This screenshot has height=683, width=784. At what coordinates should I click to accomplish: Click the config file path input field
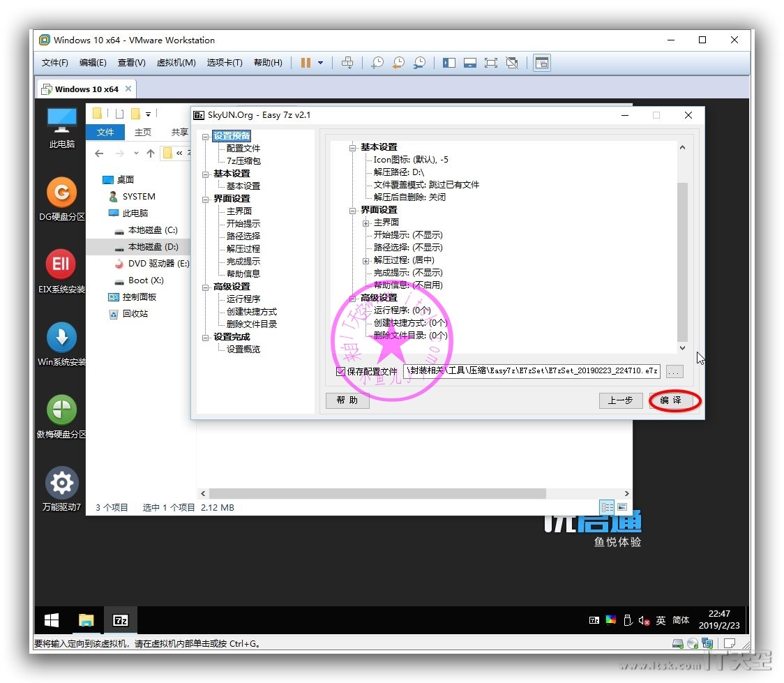point(532,371)
